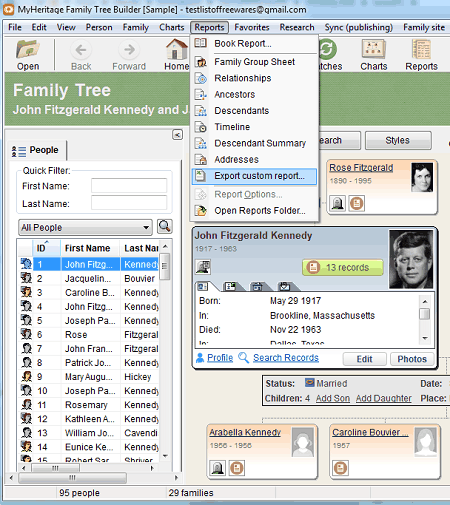Screen dimensions: 450x505
Task: Choose the Ancestors report
Action: (254, 94)
